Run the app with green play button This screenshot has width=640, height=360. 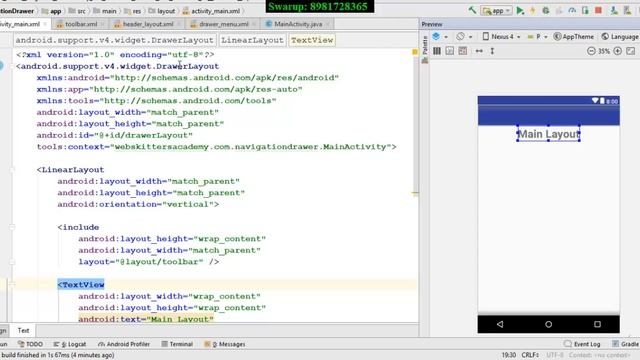pyautogui.click(x=520, y=11)
